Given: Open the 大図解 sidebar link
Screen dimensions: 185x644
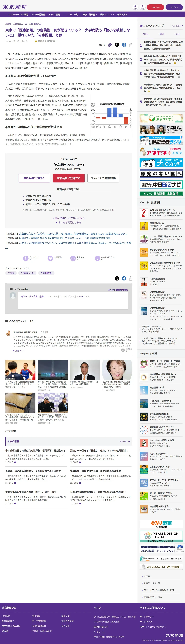Looking at the screenshot, I should click(x=147, y=576).
